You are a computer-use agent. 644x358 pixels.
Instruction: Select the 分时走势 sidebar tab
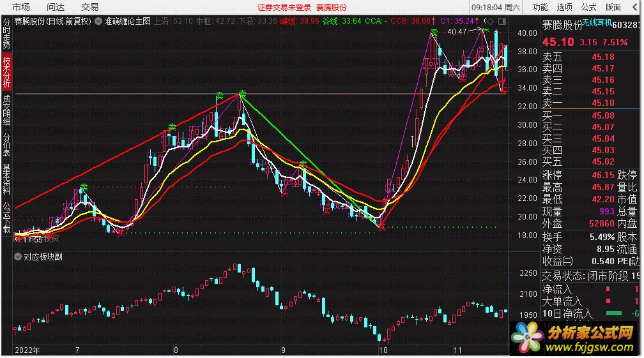point(6,33)
